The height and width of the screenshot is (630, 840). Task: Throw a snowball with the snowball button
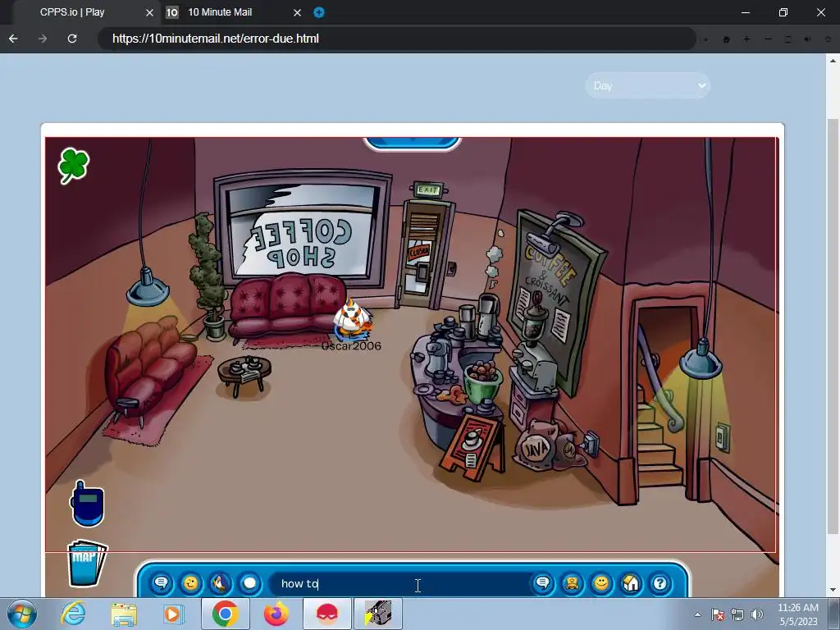[249, 583]
